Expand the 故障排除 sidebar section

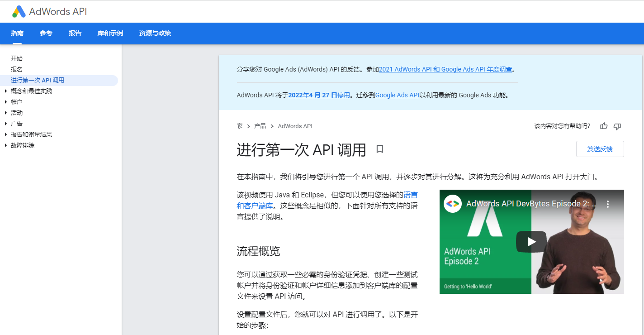pos(6,145)
